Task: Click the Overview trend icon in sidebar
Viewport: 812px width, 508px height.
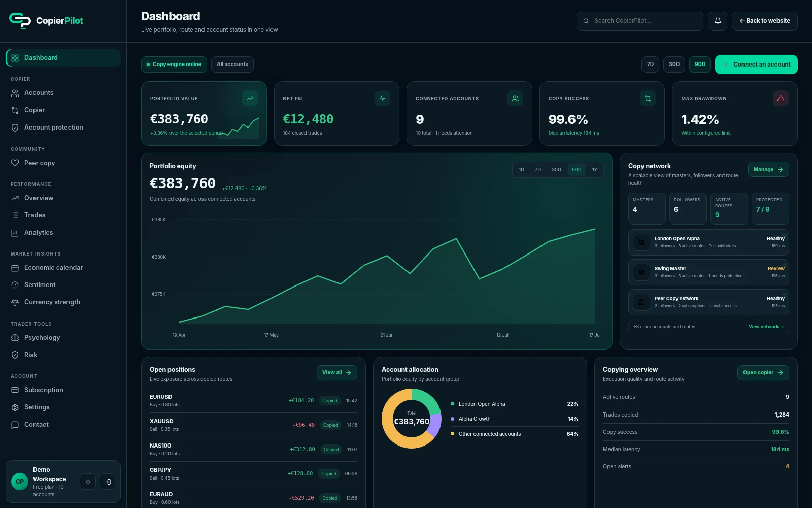Action: pos(15,198)
